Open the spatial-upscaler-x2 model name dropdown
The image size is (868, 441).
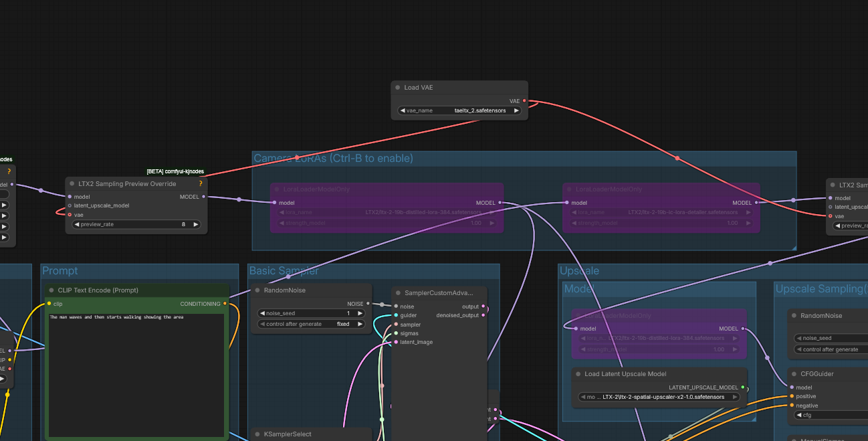point(660,397)
